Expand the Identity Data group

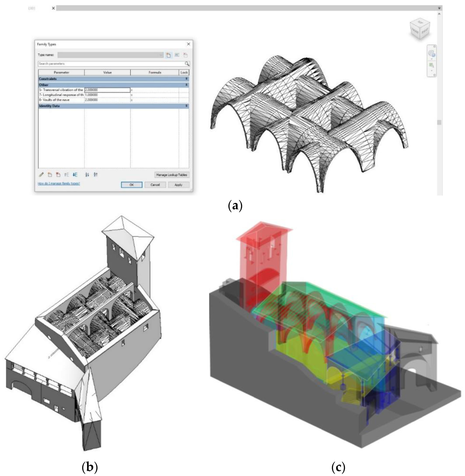pos(186,106)
